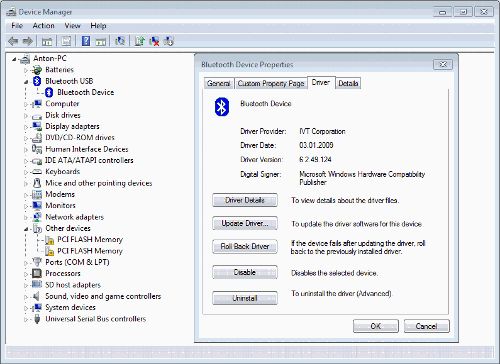Image resolution: width=500 pixels, height=364 pixels.
Task: Click the Disk drives icon
Action: click(37, 116)
